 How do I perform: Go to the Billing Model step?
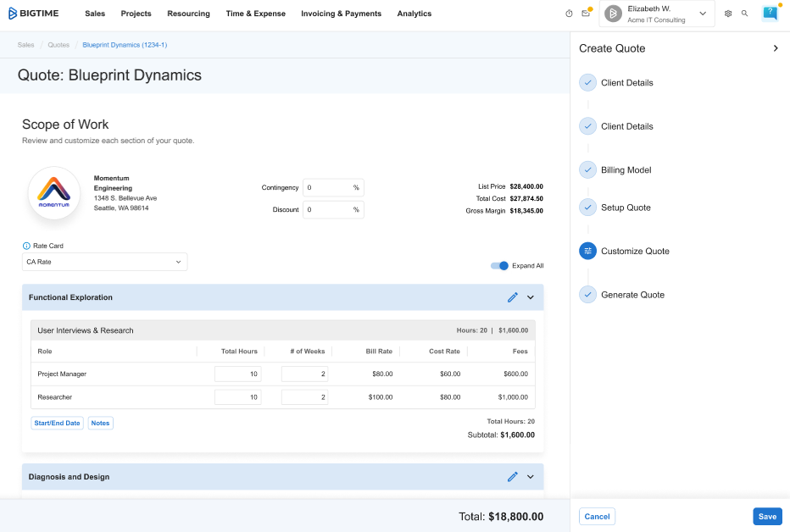point(626,170)
